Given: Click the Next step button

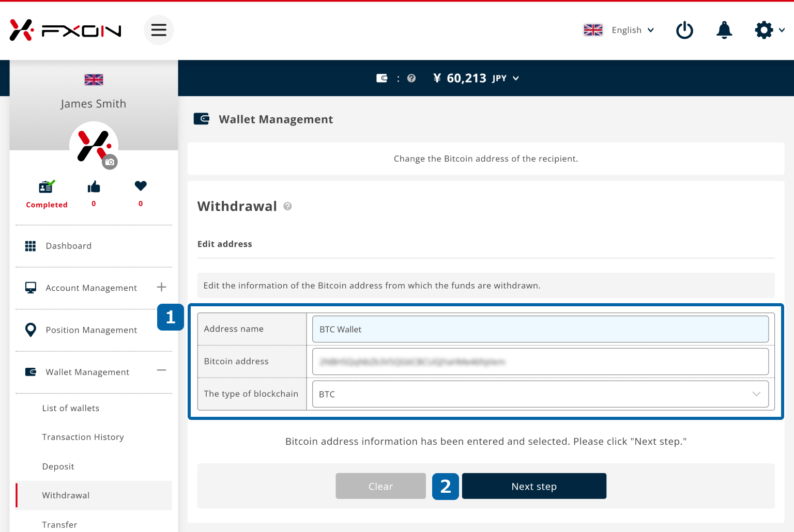Looking at the screenshot, I should click(x=534, y=486).
